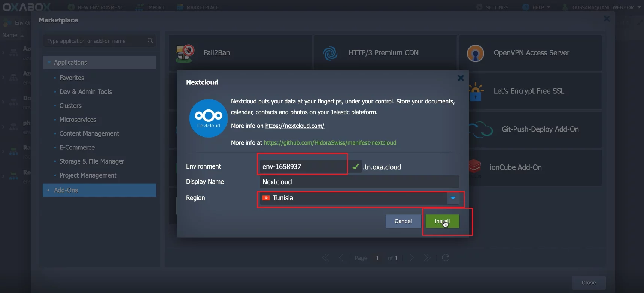Edit the Display Name field

359,182
